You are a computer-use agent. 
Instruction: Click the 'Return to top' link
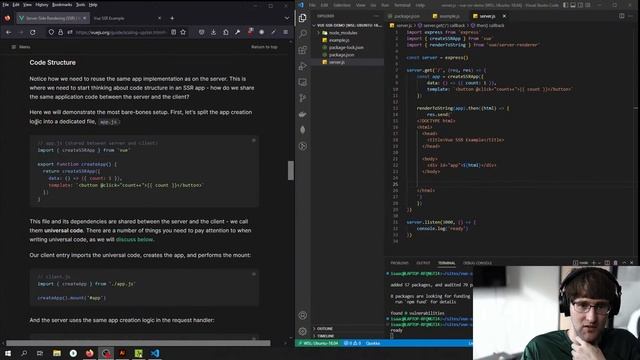[264, 47]
